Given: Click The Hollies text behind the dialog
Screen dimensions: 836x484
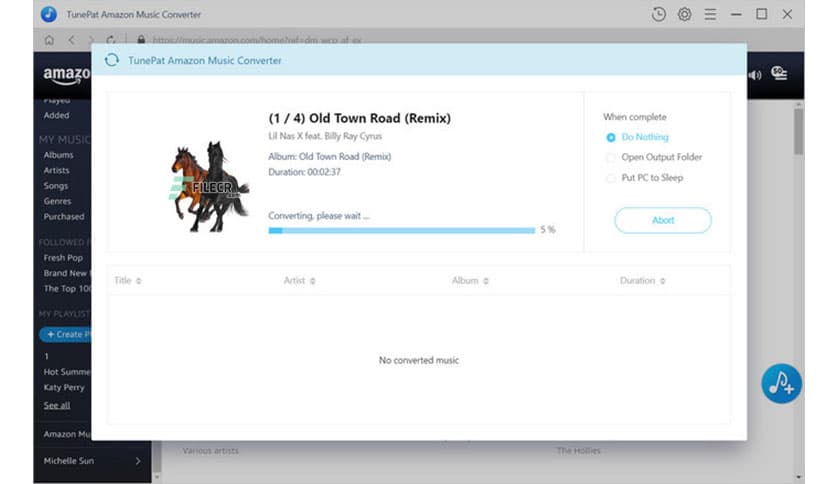Looking at the screenshot, I should 578,451.
